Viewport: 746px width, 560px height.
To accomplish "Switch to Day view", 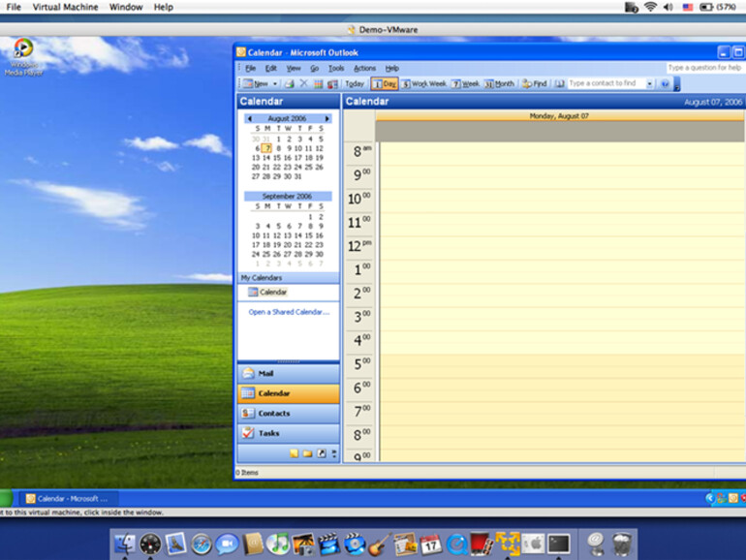I will 385,83.
